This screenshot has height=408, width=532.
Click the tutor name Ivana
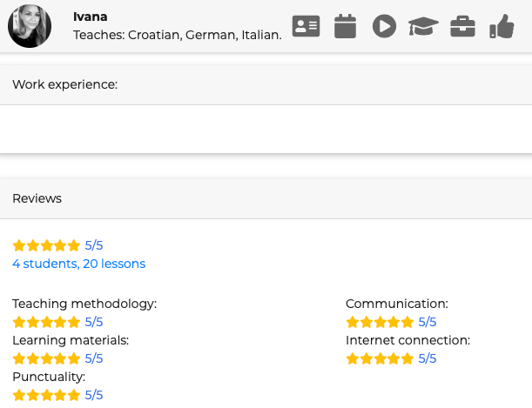click(90, 17)
